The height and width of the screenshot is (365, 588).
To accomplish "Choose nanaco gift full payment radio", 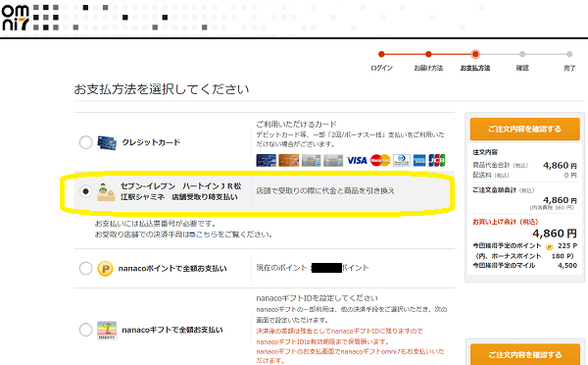I will coord(86,330).
